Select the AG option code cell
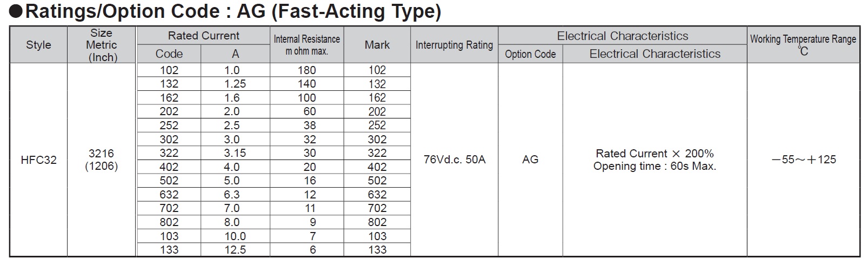Screen dimensions: 868x265 530,160
